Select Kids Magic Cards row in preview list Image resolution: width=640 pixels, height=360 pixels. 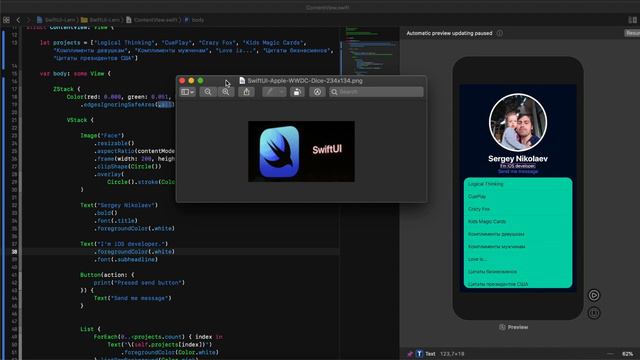click(x=518, y=222)
